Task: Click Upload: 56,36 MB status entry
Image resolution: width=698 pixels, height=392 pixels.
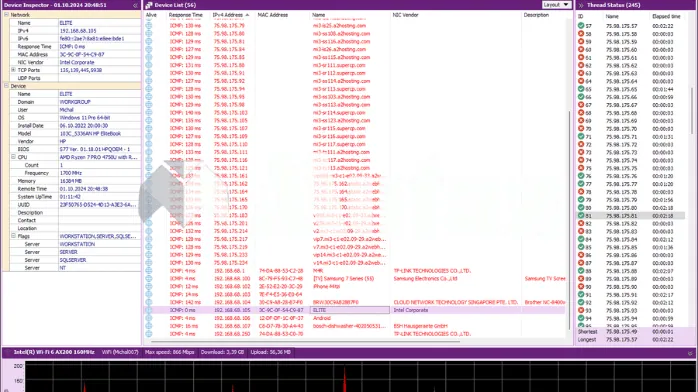Action: point(271,352)
